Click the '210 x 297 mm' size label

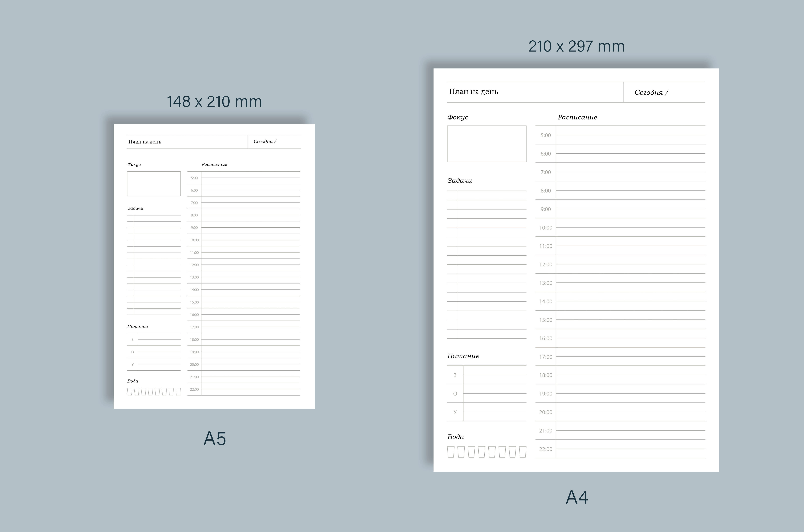click(576, 47)
